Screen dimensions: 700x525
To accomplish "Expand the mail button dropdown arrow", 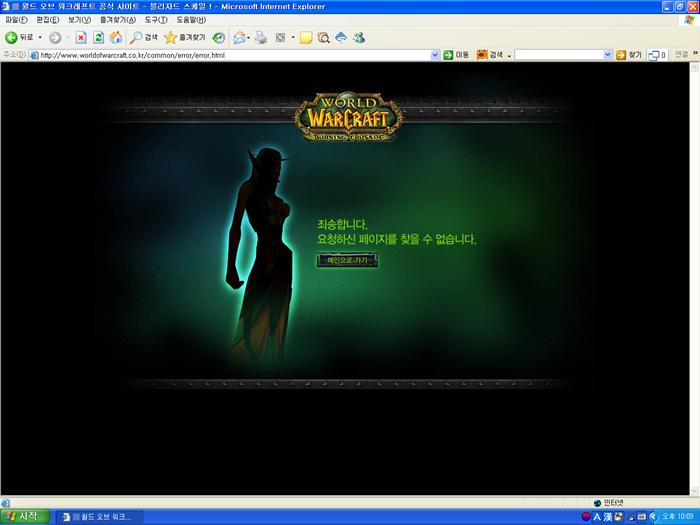I will pyautogui.click(x=249, y=38).
